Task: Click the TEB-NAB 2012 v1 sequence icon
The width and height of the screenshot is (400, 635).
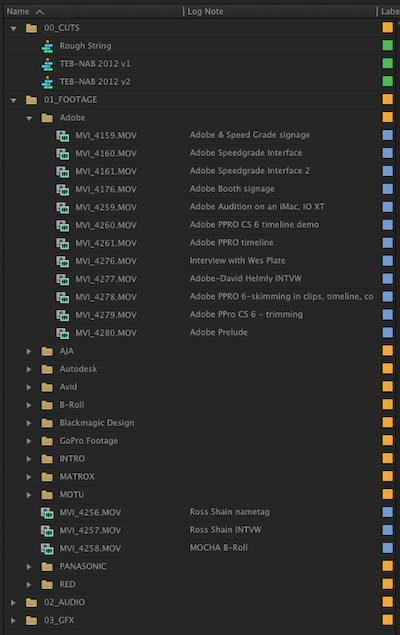Action: [47, 64]
